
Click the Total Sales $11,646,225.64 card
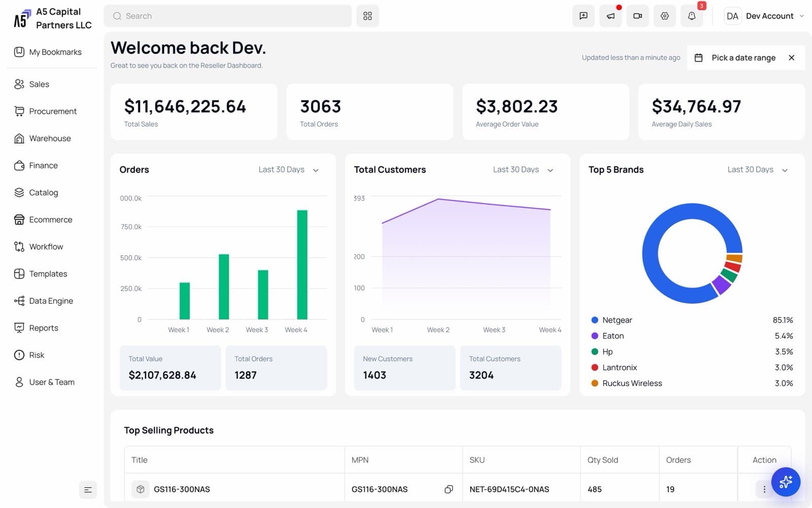194,112
